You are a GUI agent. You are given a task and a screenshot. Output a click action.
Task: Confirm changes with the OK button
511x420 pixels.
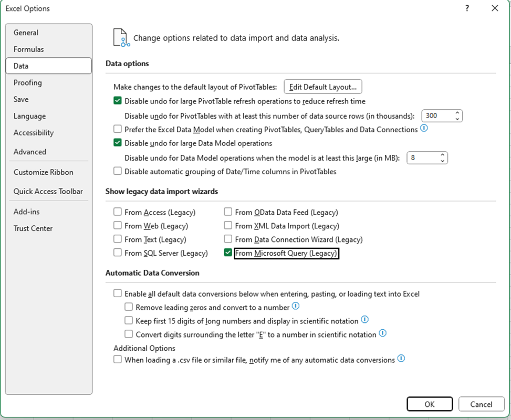(429, 404)
